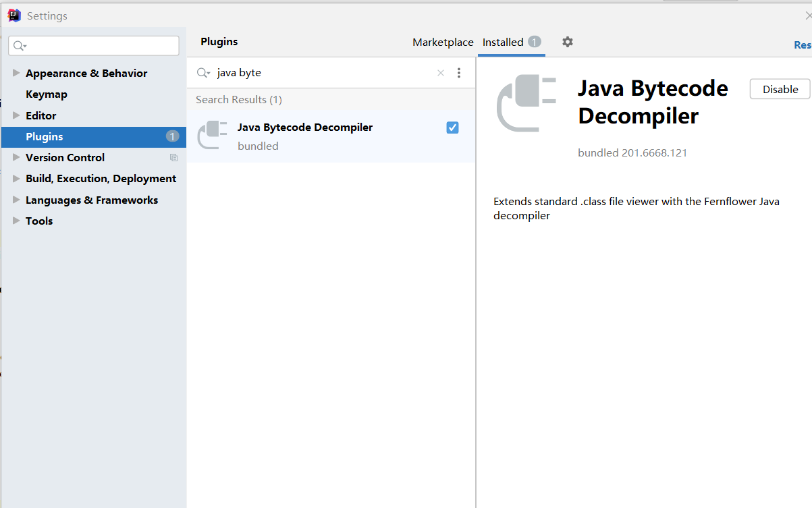This screenshot has width=812, height=508.
Task: Select Plugins in settings tree
Action: [94, 136]
